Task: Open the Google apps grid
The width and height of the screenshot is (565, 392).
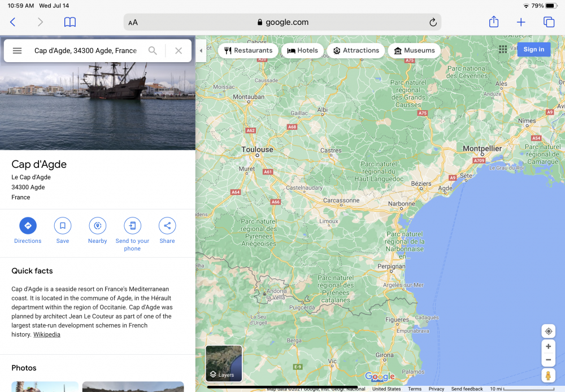Action: tap(503, 50)
